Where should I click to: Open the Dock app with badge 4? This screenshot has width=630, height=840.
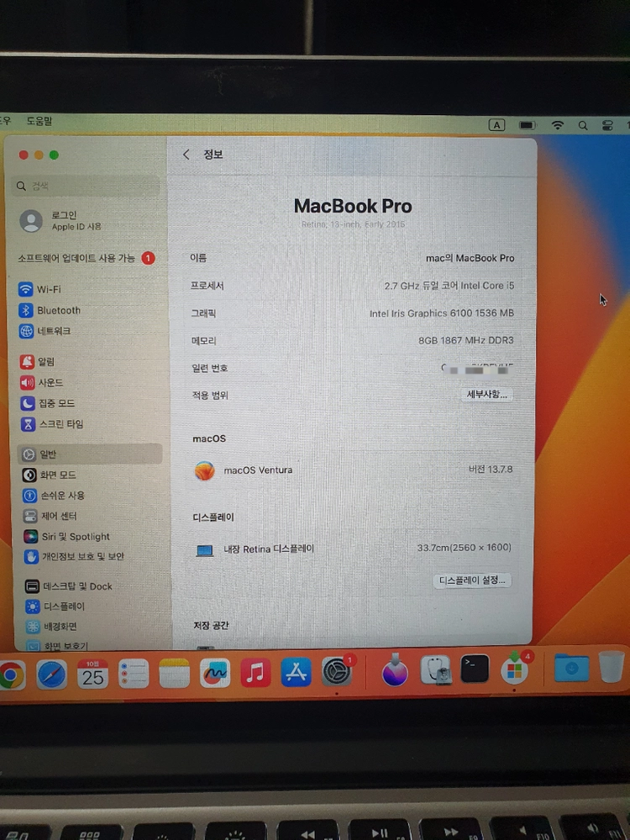pos(516,668)
